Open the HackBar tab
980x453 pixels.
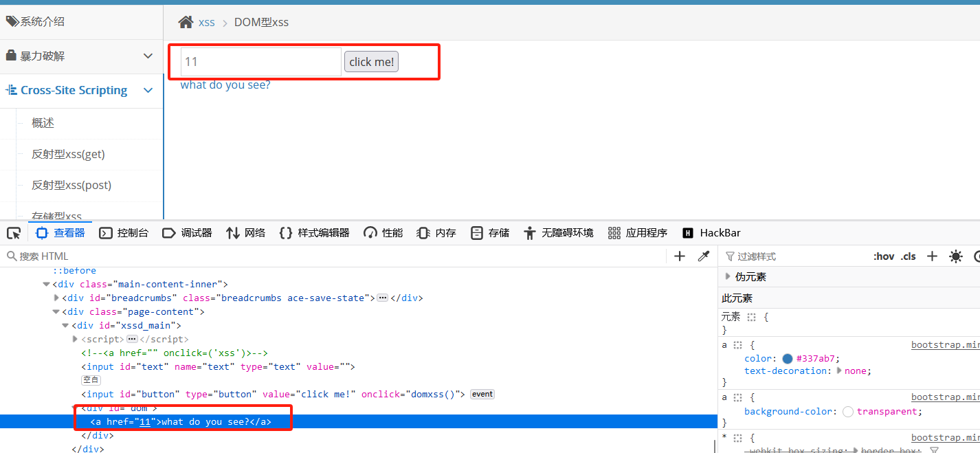(x=711, y=233)
